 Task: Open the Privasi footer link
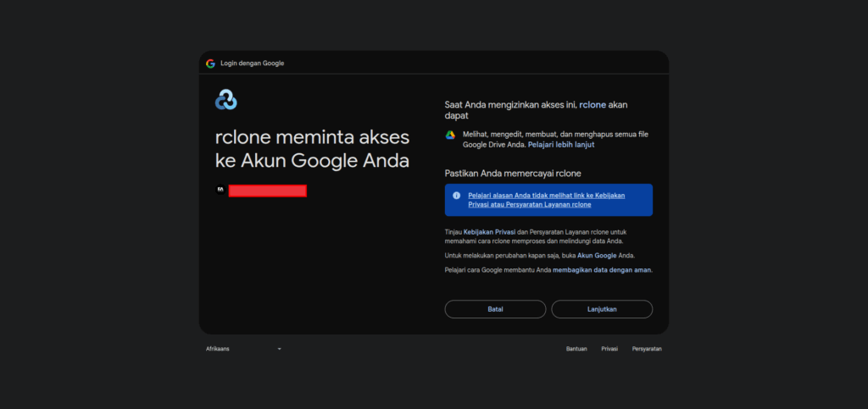pyautogui.click(x=609, y=349)
